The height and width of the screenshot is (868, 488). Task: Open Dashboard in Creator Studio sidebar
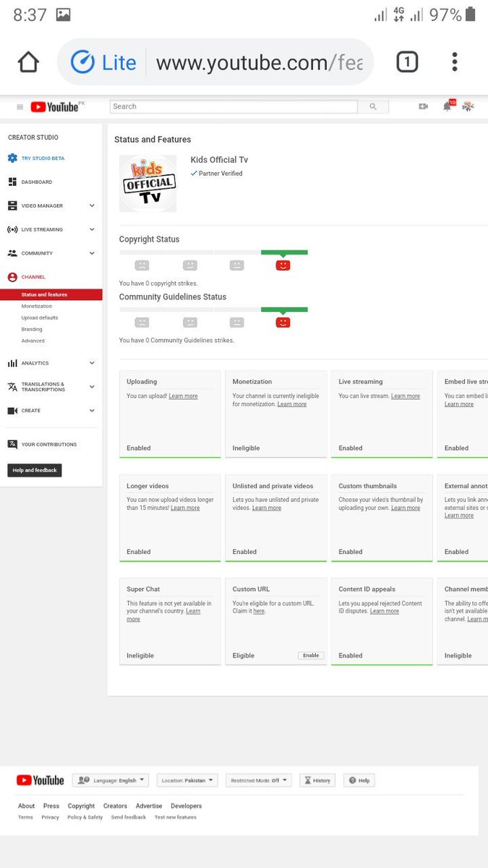37,182
